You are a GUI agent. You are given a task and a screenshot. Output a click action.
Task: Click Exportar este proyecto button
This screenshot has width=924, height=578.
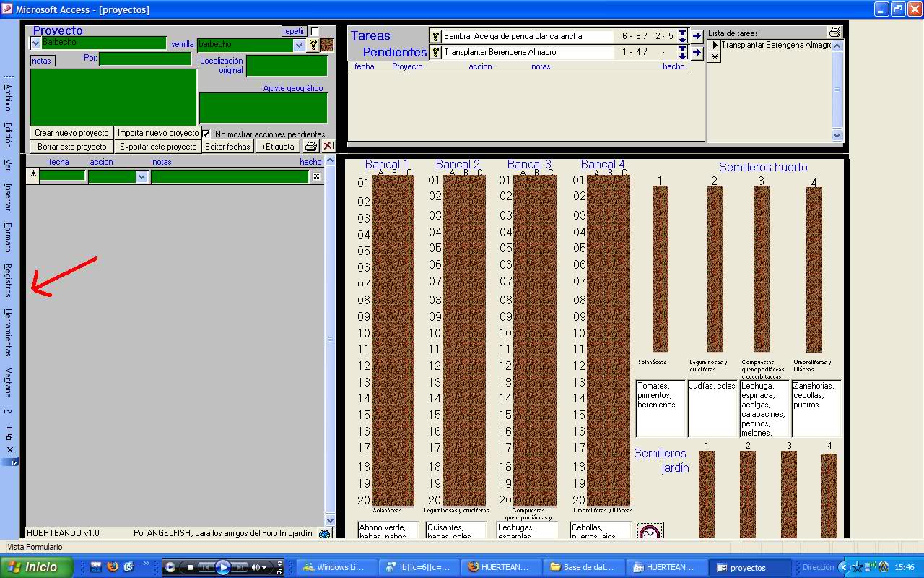pyautogui.click(x=158, y=147)
